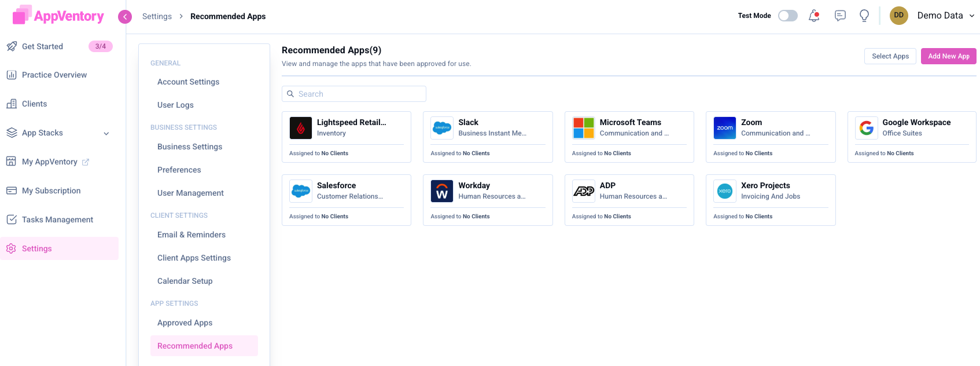The width and height of the screenshot is (980, 366).
Task: Click 'Inventory' text on Lightspeed Retail card
Action: [331, 133]
